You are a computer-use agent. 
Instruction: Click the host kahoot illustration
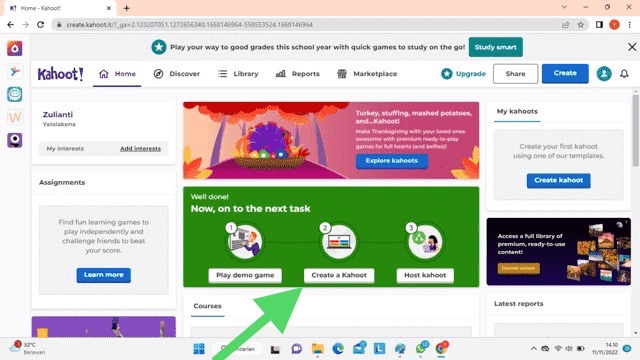[425, 242]
